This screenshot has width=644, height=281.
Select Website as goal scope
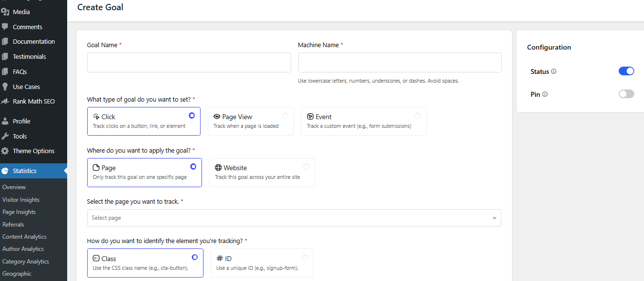click(x=262, y=172)
